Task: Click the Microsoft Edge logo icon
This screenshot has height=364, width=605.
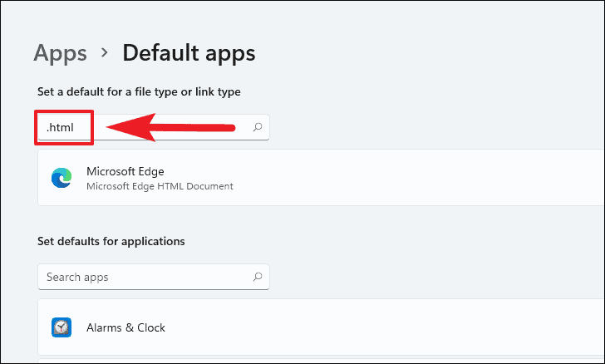Action: click(61, 178)
